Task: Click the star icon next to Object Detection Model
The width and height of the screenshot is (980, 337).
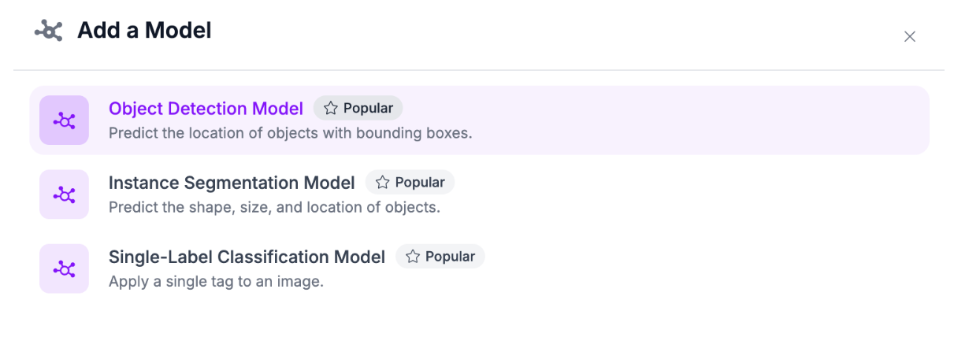Action: (331, 108)
